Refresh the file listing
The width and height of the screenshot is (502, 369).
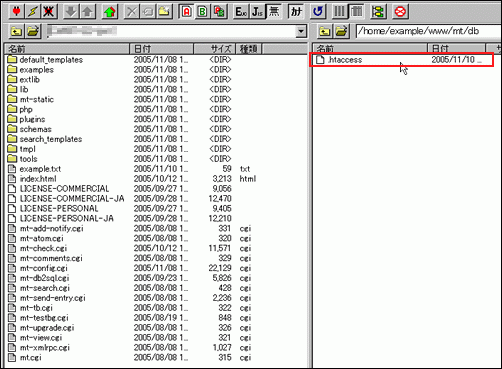click(x=318, y=12)
